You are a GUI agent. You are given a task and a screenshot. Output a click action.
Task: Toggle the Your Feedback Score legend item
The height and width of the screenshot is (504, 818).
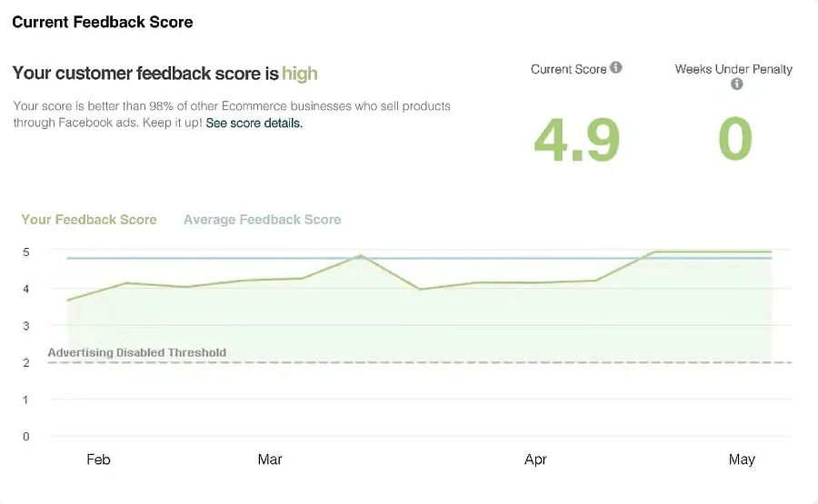[x=89, y=220]
